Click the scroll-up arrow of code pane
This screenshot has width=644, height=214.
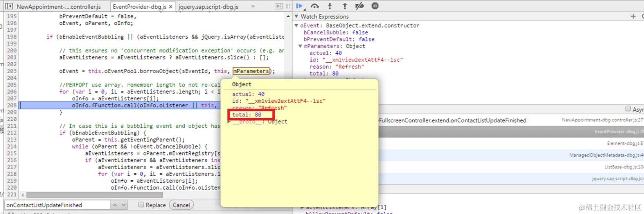pos(288,16)
